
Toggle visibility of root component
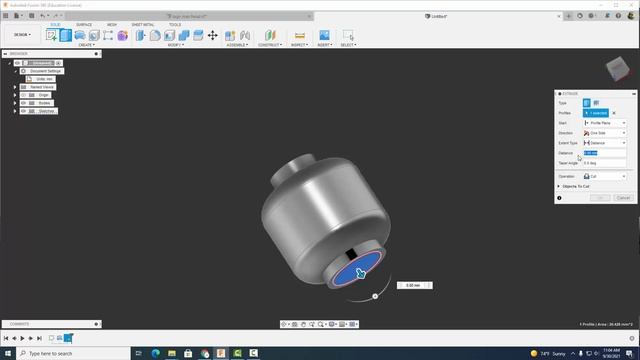coord(18,63)
